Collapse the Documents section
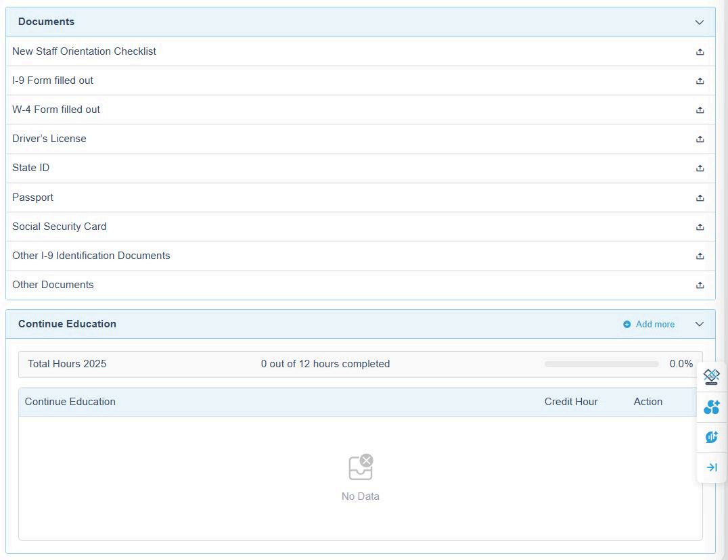 699,22
